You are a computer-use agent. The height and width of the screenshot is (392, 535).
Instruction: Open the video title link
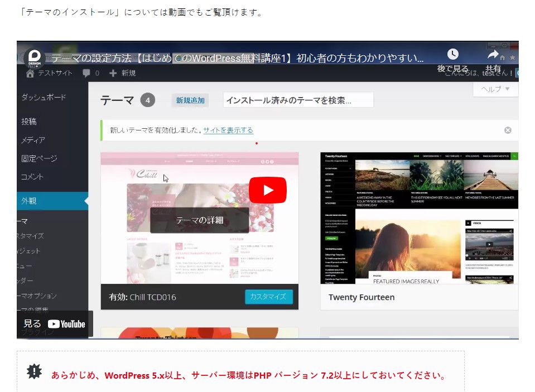click(238, 59)
